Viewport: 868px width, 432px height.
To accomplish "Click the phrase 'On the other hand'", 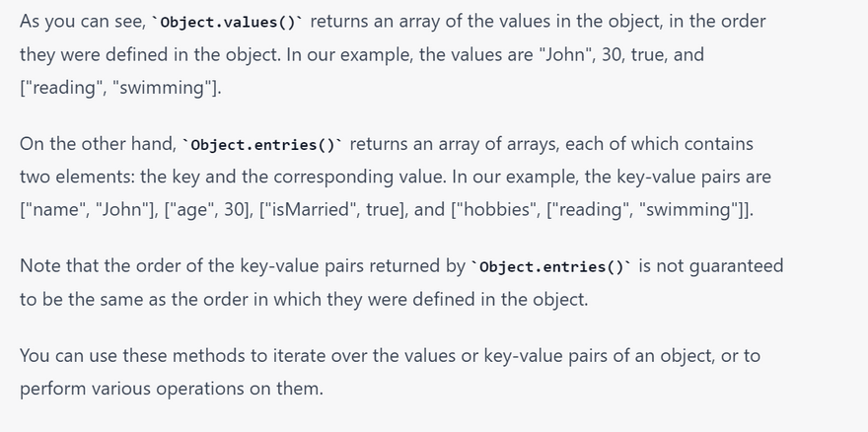I will (98, 144).
